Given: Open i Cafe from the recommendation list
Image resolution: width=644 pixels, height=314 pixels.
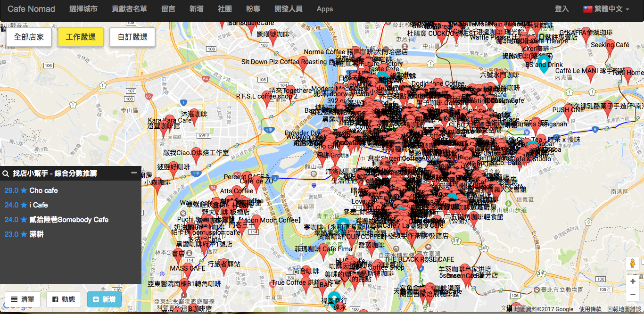Looking at the screenshot, I should coord(39,205).
